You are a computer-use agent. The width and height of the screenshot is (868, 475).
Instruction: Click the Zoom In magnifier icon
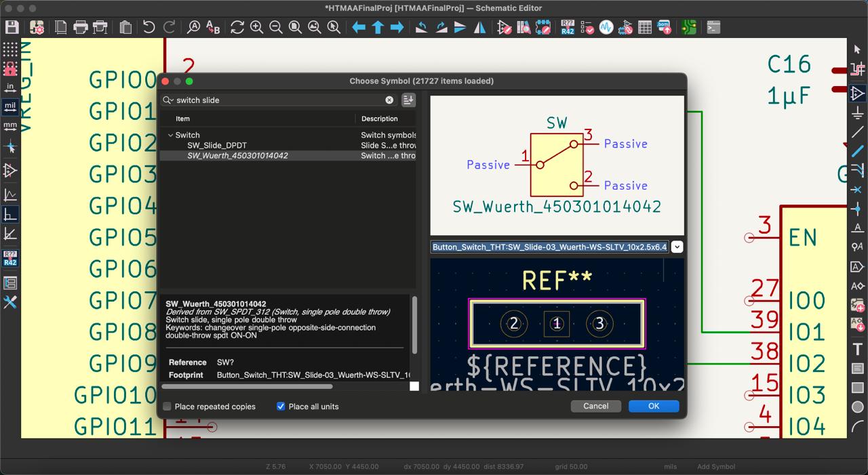(256, 27)
